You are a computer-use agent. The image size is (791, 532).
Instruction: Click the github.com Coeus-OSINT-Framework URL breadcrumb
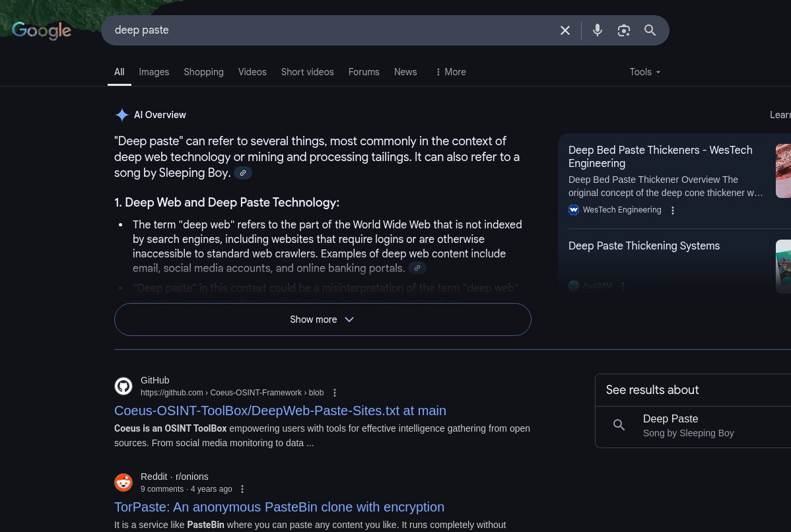click(x=232, y=393)
